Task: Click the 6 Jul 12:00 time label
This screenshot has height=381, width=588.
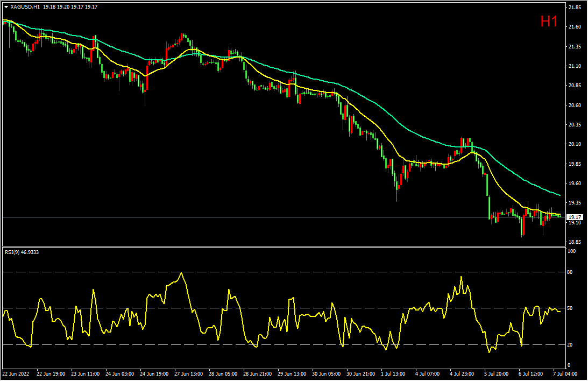Action: coord(531,374)
